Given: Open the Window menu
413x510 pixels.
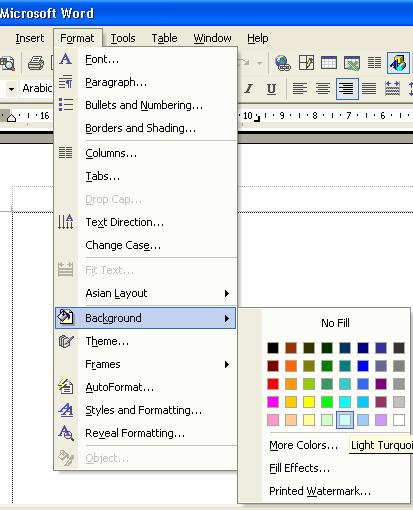Looking at the screenshot, I should [212, 38].
